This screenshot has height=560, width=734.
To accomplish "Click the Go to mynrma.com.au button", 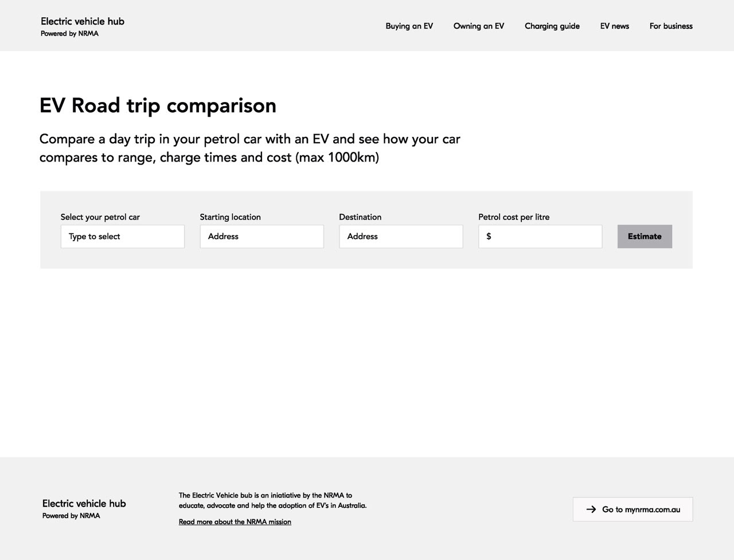I will [x=633, y=509].
